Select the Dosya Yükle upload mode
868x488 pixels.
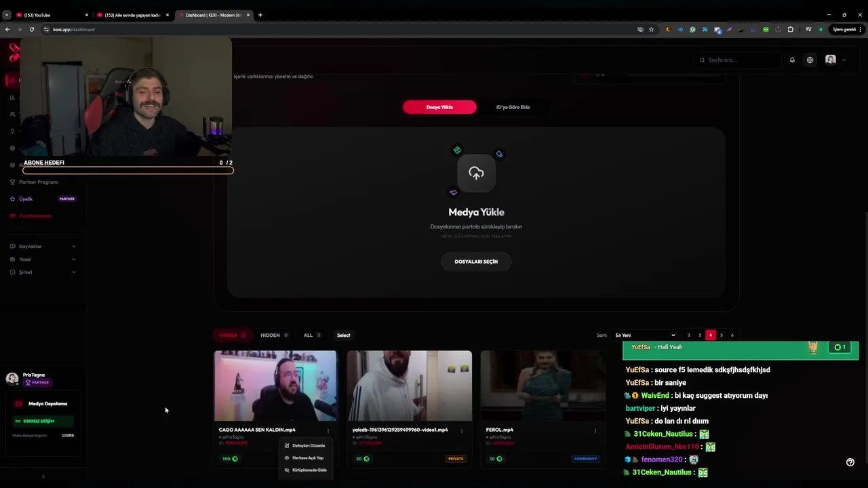click(439, 107)
